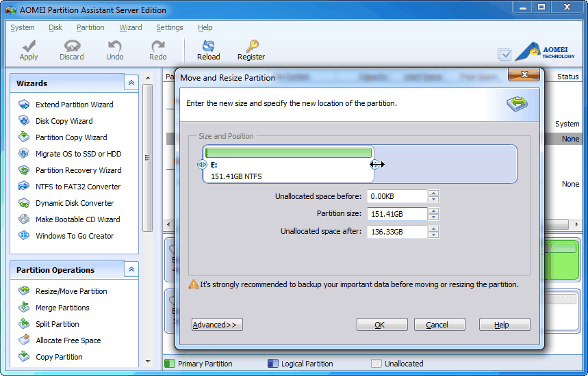588x376 pixels.
Task: Open the Extend Partition Wizard icon
Action: (x=24, y=104)
